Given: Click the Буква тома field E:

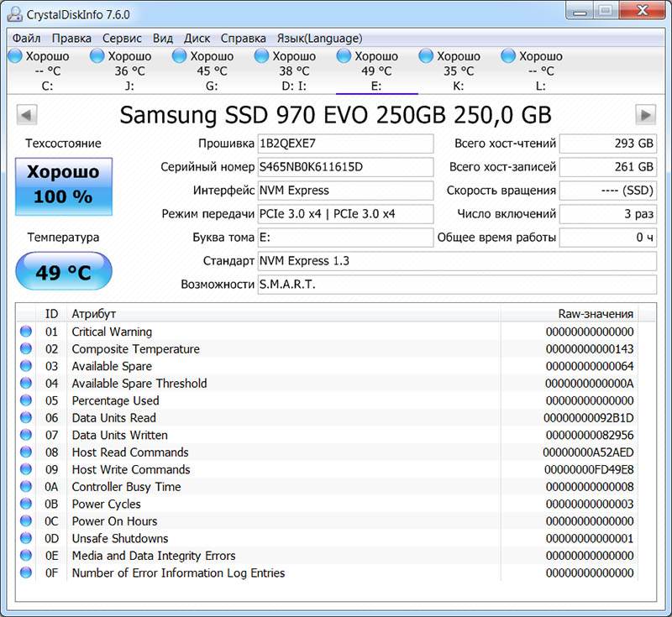Looking at the screenshot, I should (345, 238).
